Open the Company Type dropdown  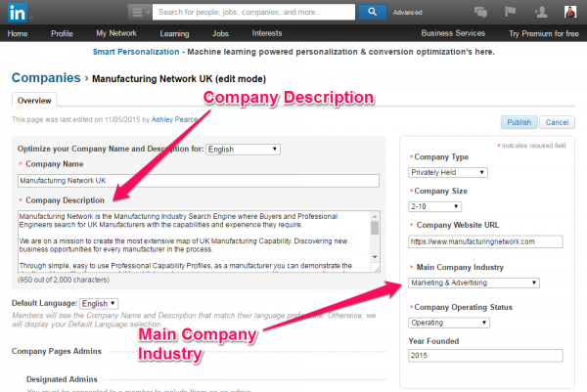click(x=448, y=172)
